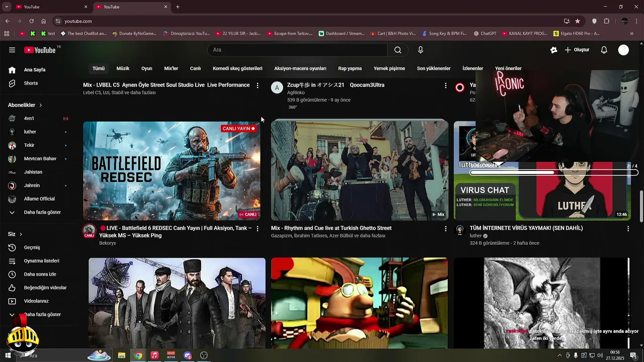Click the AgRinko channel name

point(296,93)
